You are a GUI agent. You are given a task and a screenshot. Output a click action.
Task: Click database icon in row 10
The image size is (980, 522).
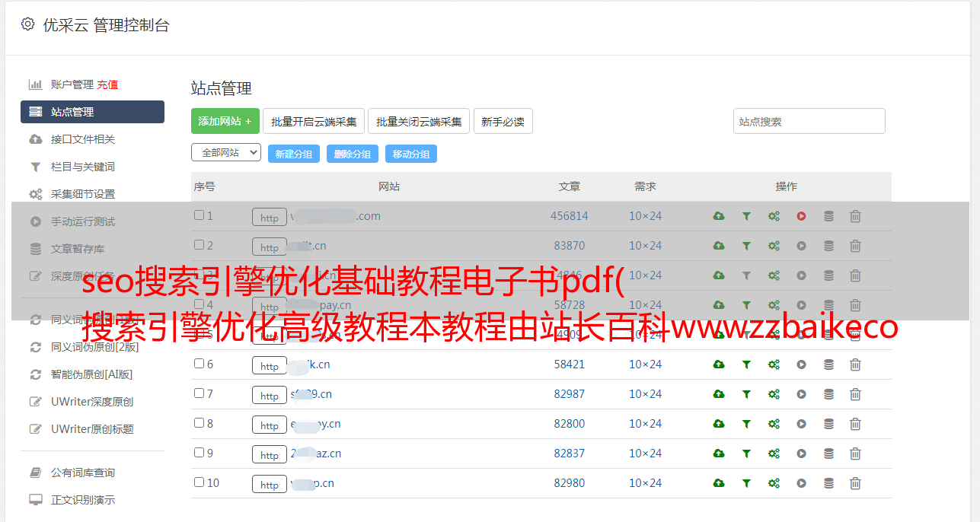[x=828, y=483]
